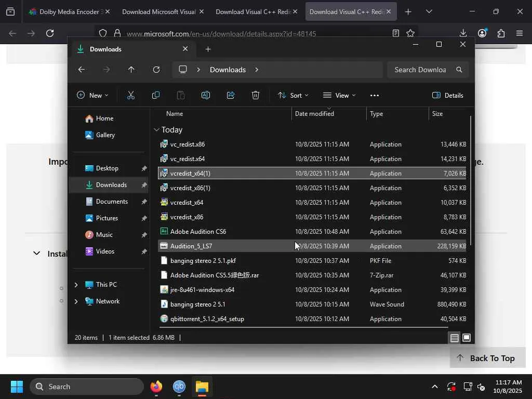The image size is (532, 399).
Task: Click the Explorer vertical scrollbar
Action: coord(471,180)
